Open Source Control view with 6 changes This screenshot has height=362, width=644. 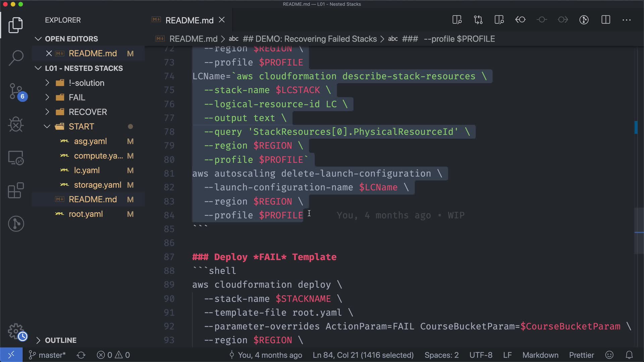coord(16,91)
